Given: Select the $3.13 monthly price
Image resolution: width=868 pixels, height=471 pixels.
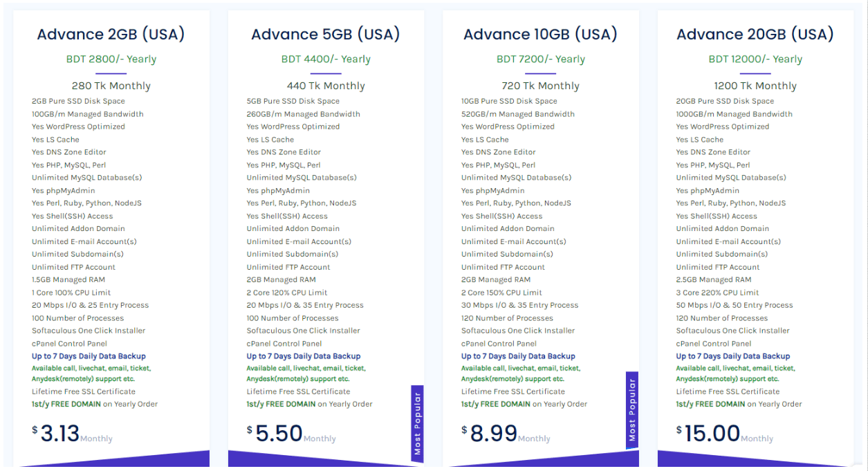Looking at the screenshot, I should click(60, 434).
